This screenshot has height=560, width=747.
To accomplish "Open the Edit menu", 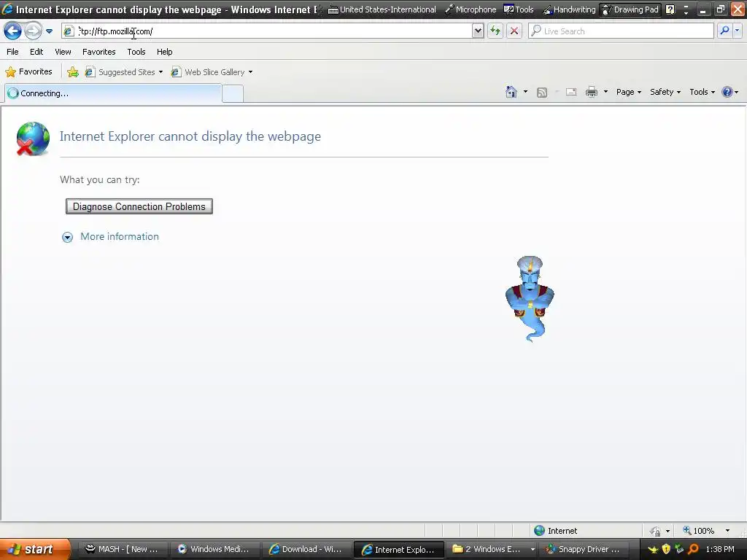I will point(36,52).
